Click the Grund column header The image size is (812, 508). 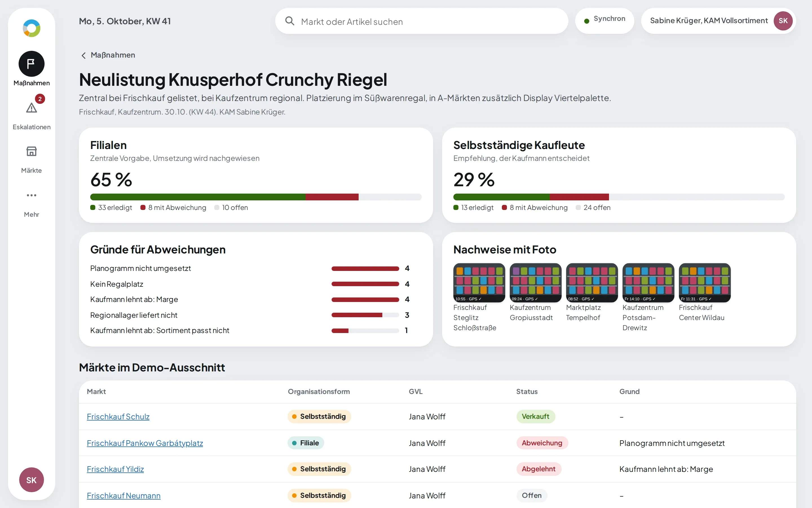point(630,392)
